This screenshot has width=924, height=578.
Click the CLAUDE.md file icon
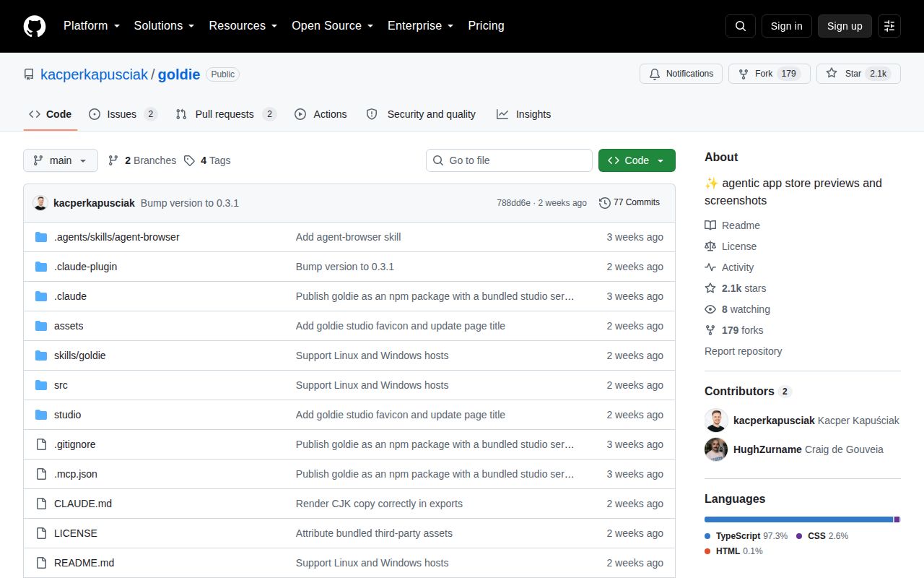pos(41,504)
